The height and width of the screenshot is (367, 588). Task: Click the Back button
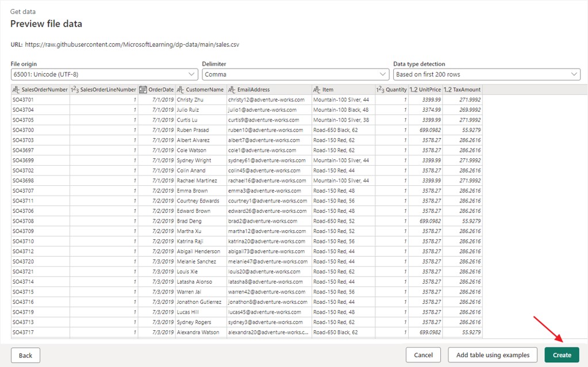(x=25, y=355)
